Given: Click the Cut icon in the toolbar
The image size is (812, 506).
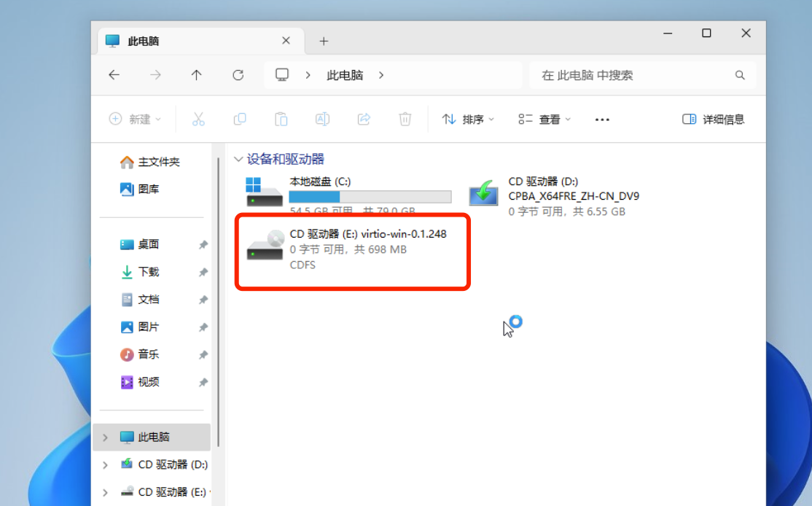Looking at the screenshot, I should (198, 119).
